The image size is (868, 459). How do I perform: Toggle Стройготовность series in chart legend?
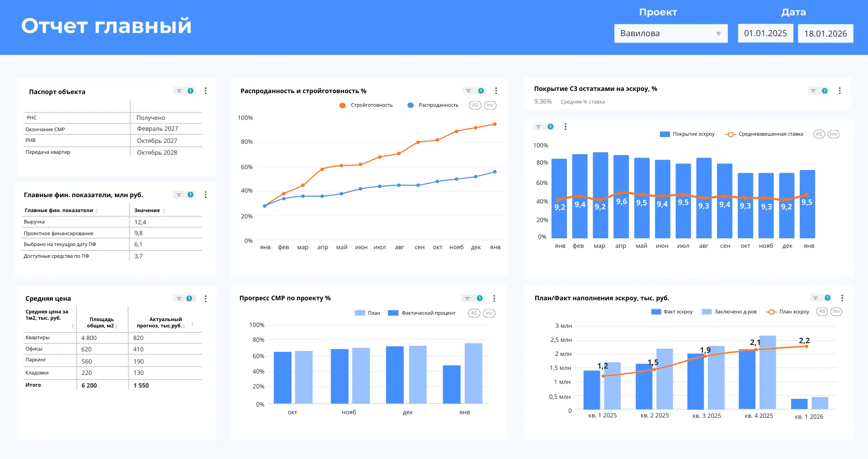click(366, 105)
